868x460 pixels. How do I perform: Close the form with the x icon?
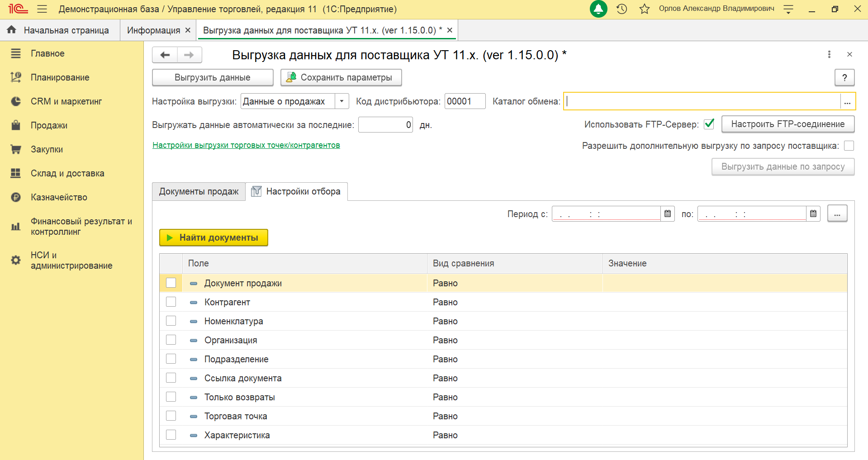point(849,54)
